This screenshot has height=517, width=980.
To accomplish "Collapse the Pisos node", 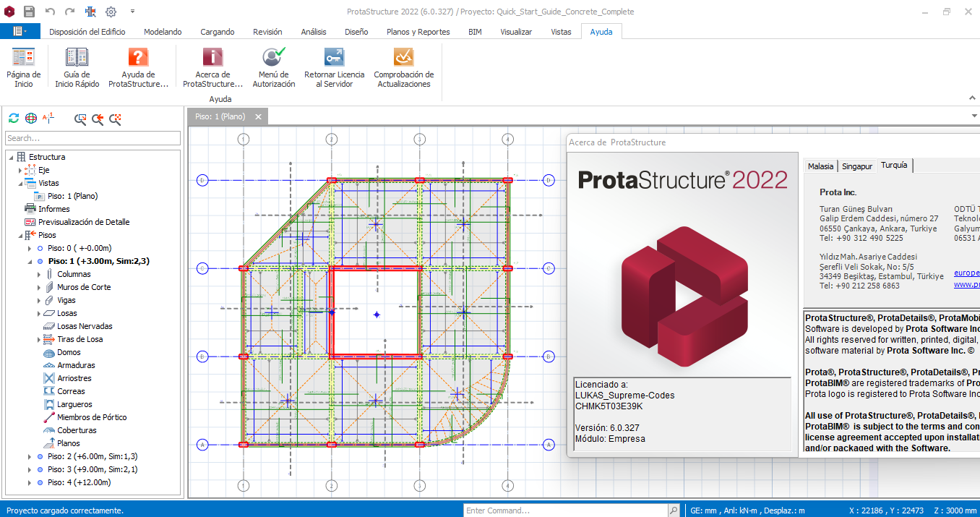I will coord(20,235).
